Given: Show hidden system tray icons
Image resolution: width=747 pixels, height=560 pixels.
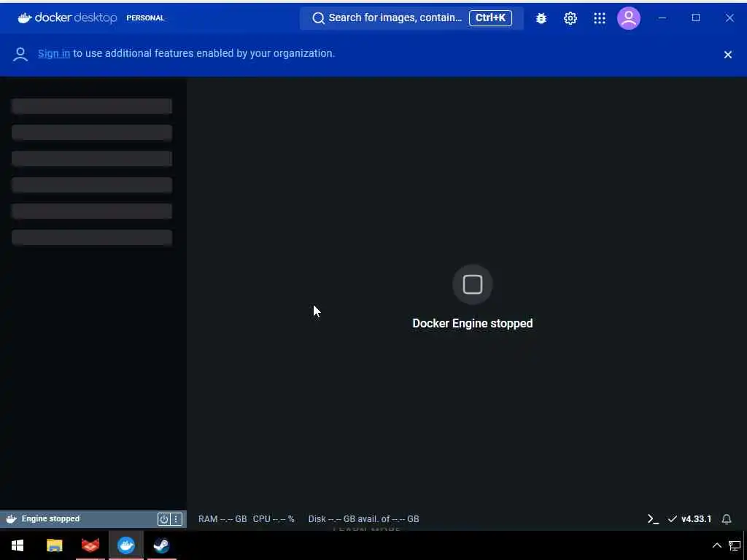Looking at the screenshot, I should 716,545.
